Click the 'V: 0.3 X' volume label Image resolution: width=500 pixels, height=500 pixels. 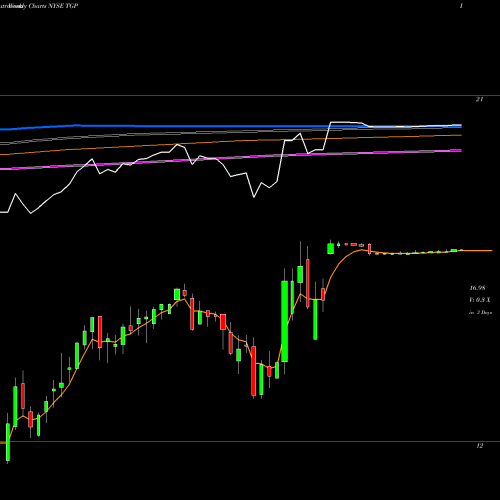click(x=480, y=300)
